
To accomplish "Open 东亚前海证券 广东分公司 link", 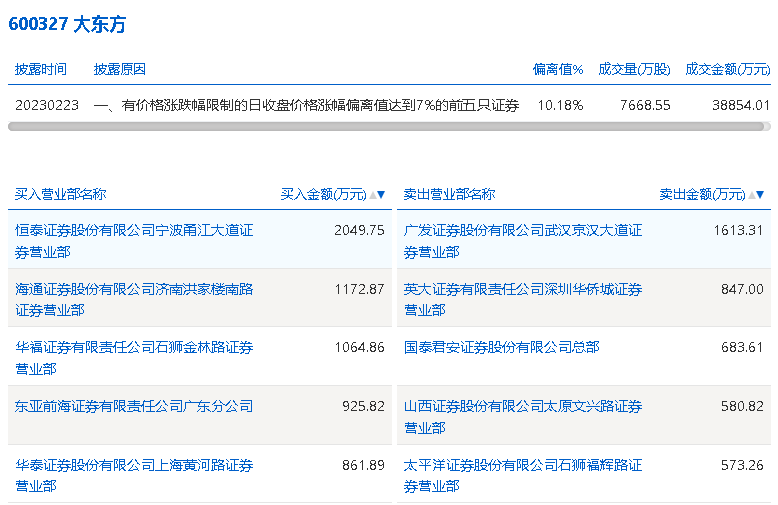I will [134, 406].
